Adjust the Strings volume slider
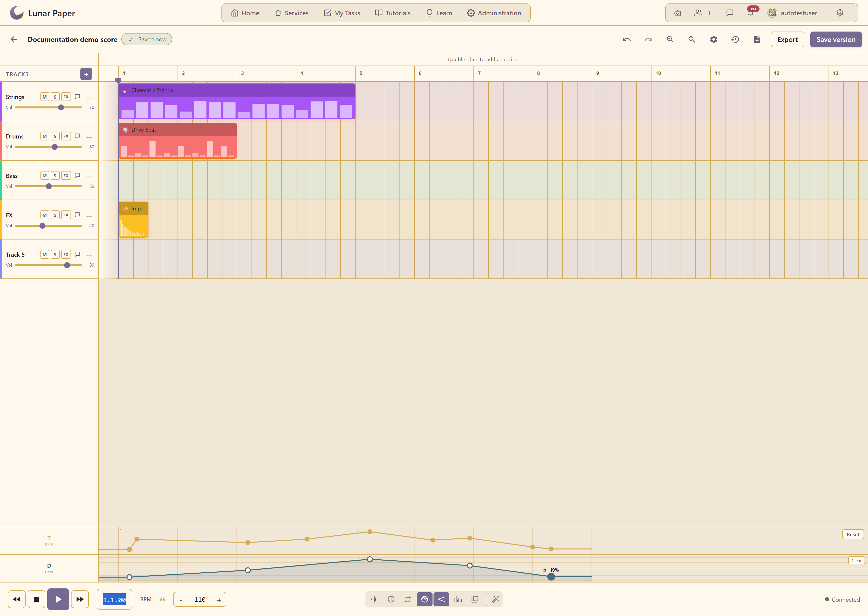This screenshot has width=868, height=616. coord(49,107)
